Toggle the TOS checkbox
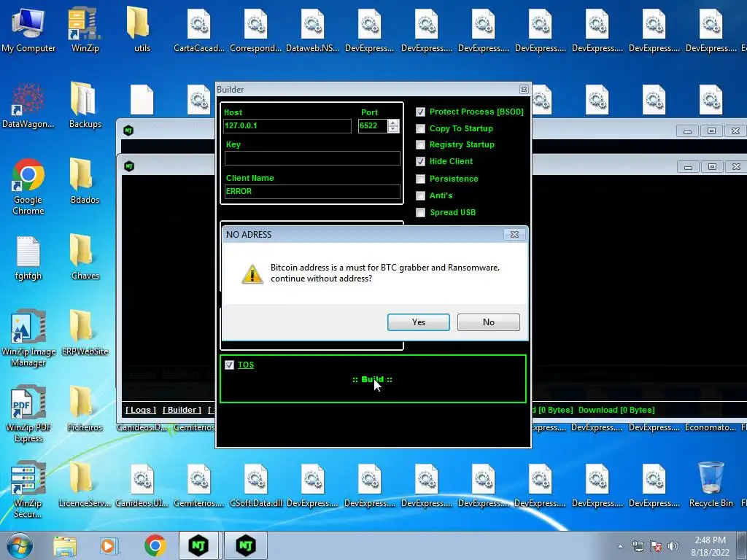747x560 pixels. [x=229, y=365]
